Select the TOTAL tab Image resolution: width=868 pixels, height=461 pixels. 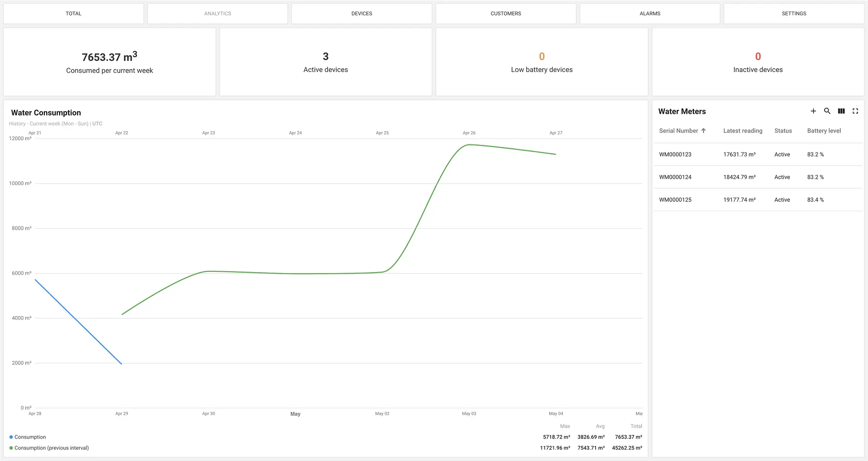[x=73, y=13]
